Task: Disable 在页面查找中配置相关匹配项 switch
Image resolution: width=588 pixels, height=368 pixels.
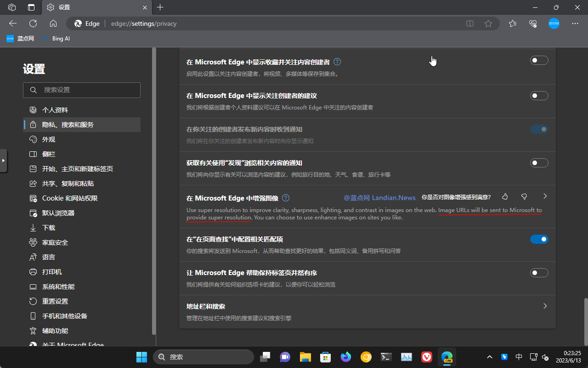Action: tap(539, 239)
